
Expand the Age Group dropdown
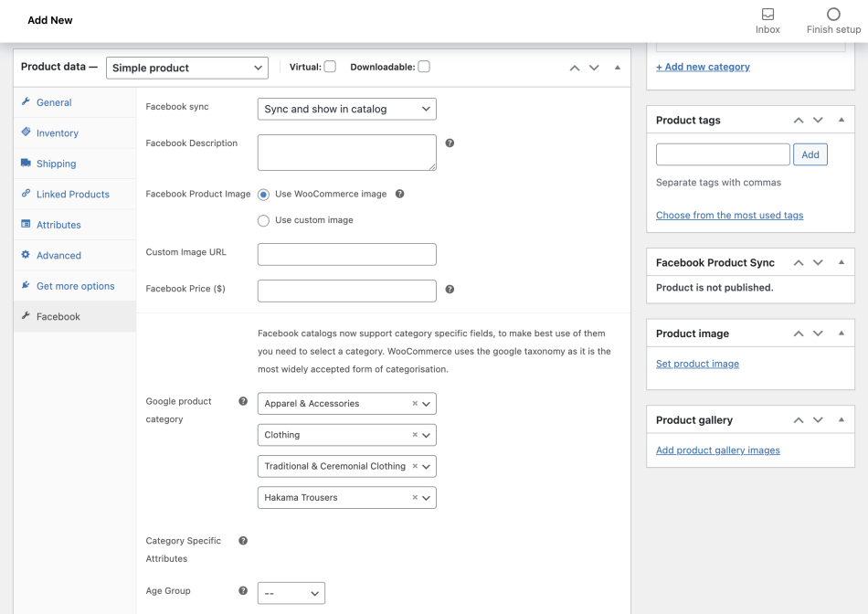click(x=291, y=594)
